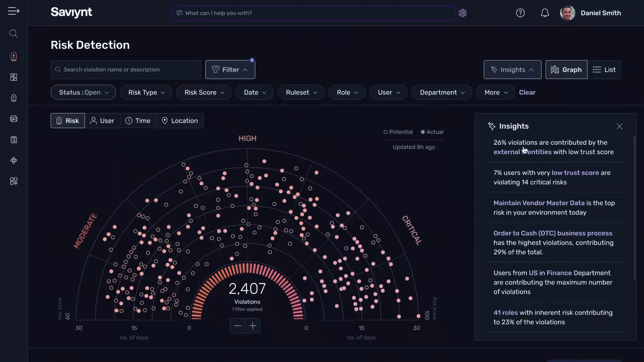
Task: Zoom in the graph with the plus button
Action: (253, 326)
